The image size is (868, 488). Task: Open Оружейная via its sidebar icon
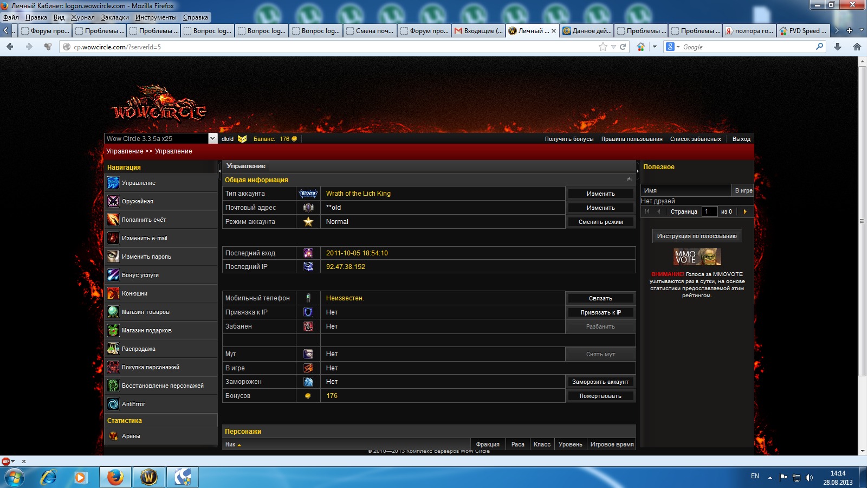click(x=113, y=202)
